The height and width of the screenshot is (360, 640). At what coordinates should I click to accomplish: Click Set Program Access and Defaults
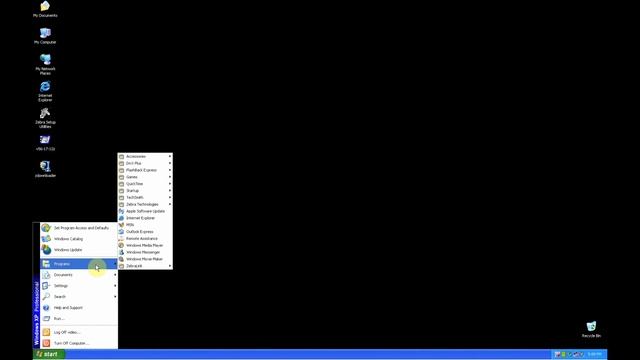click(x=79, y=228)
